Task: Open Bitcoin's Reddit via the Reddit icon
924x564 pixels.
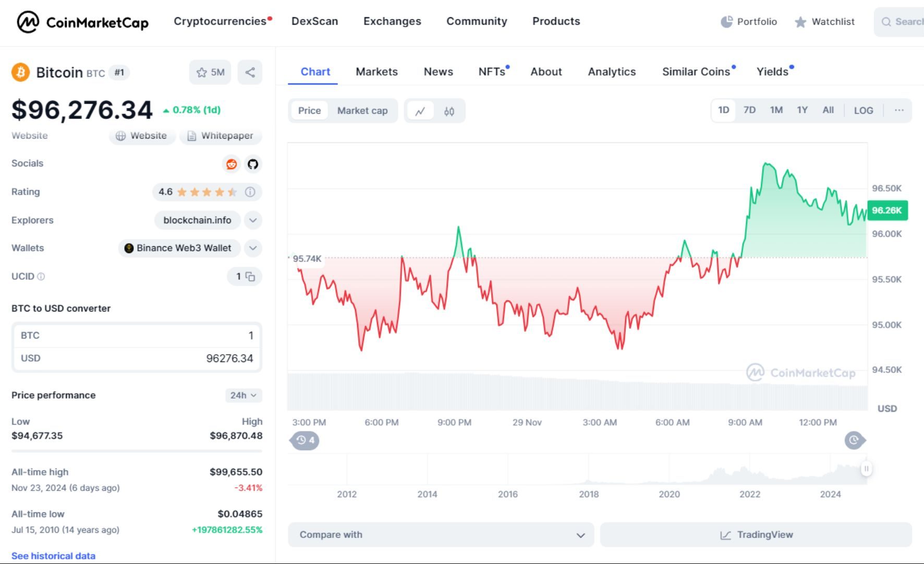Action: coord(231,164)
